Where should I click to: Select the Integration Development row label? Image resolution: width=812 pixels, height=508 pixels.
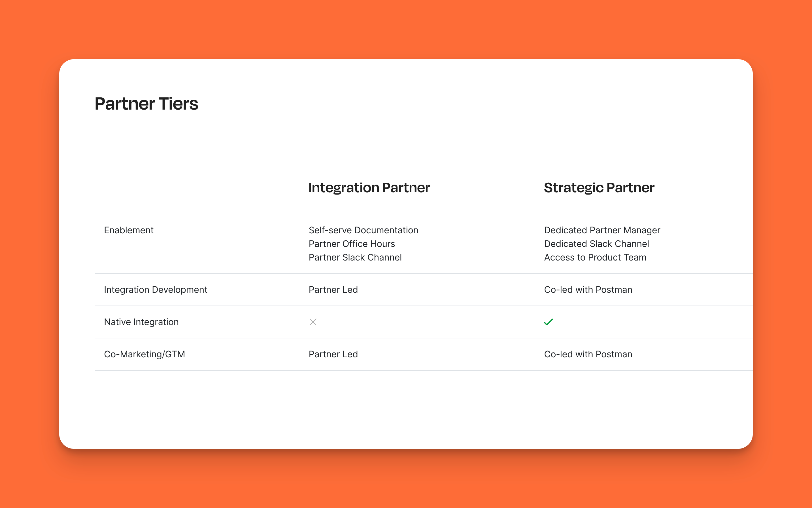click(156, 290)
